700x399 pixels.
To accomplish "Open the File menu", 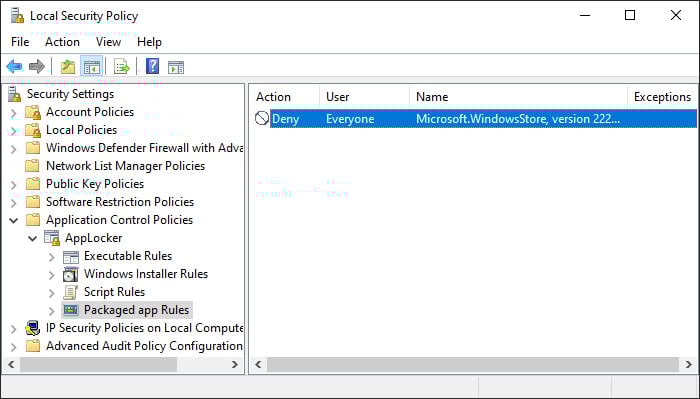I will coord(20,42).
